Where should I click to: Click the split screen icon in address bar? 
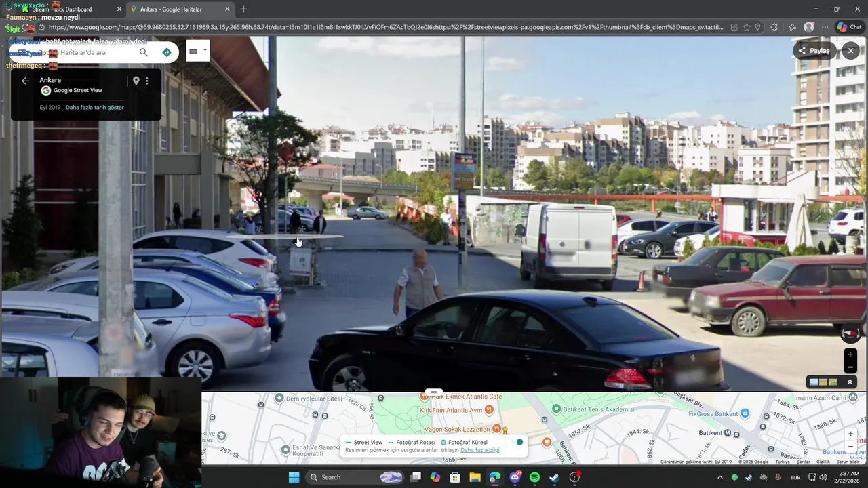[x=734, y=27]
